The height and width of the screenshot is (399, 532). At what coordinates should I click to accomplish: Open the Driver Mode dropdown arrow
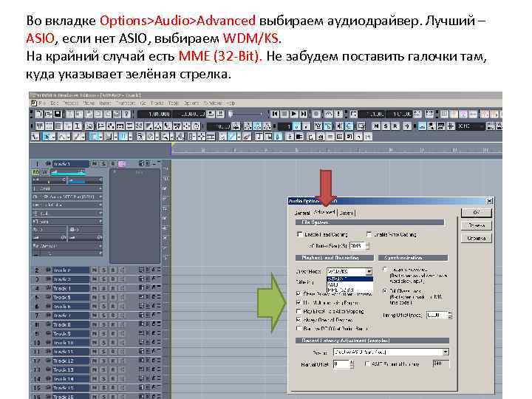coord(369,271)
